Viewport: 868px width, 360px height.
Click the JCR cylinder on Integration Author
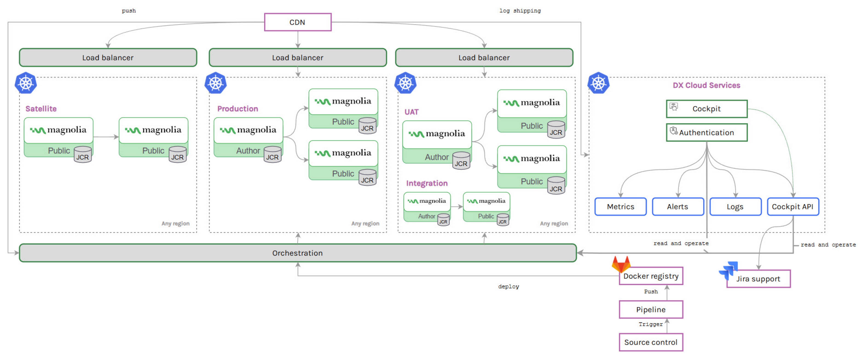click(443, 220)
